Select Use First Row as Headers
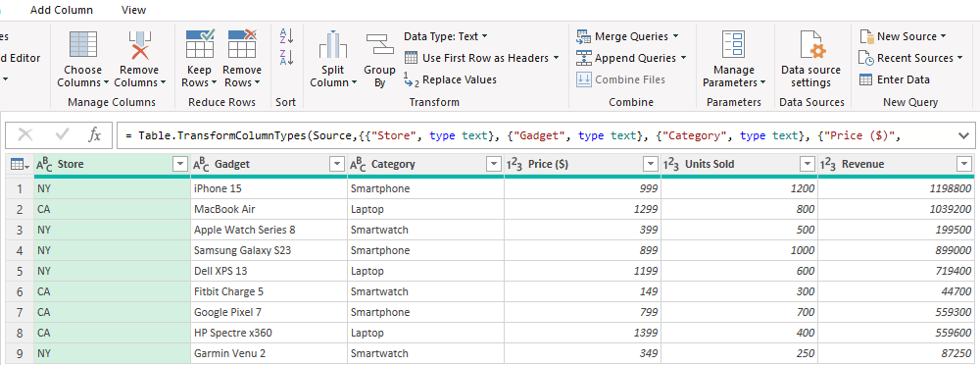This screenshot has height=365, width=980. tap(481, 58)
